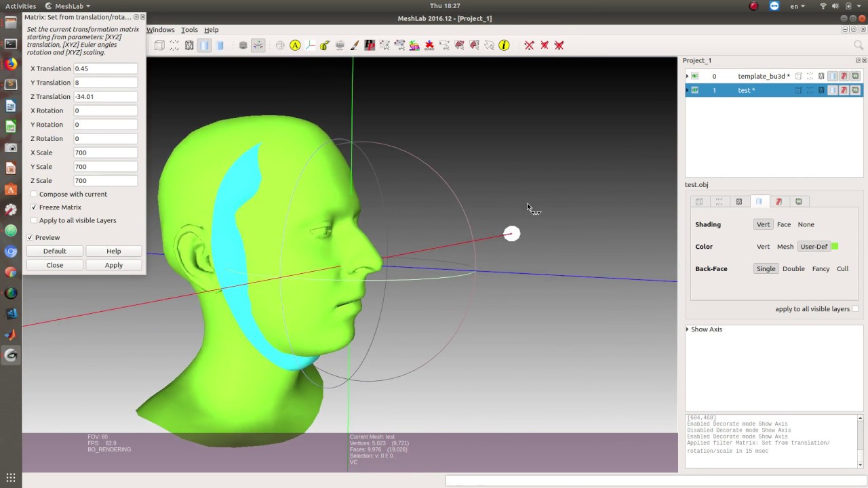Click the yellow info 'i' icon

(x=504, y=45)
